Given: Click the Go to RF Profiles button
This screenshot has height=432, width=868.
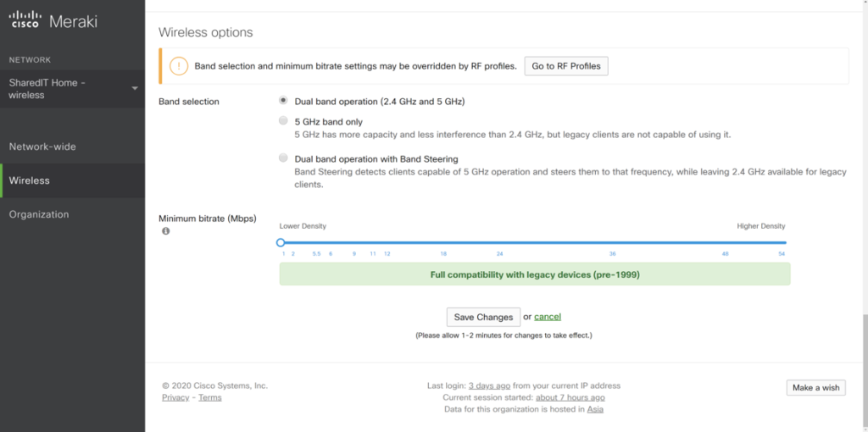Looking at the screenshot, I should pos(566,66).
